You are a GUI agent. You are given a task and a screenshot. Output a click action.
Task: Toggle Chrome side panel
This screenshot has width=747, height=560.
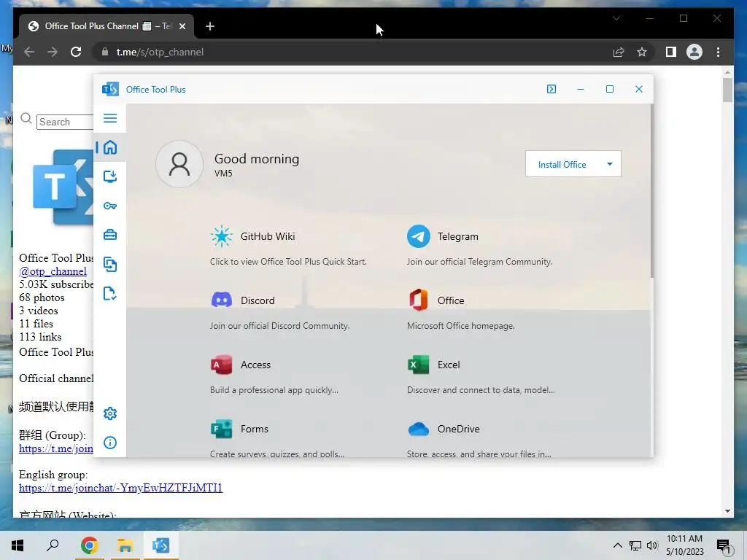(671, 52)
